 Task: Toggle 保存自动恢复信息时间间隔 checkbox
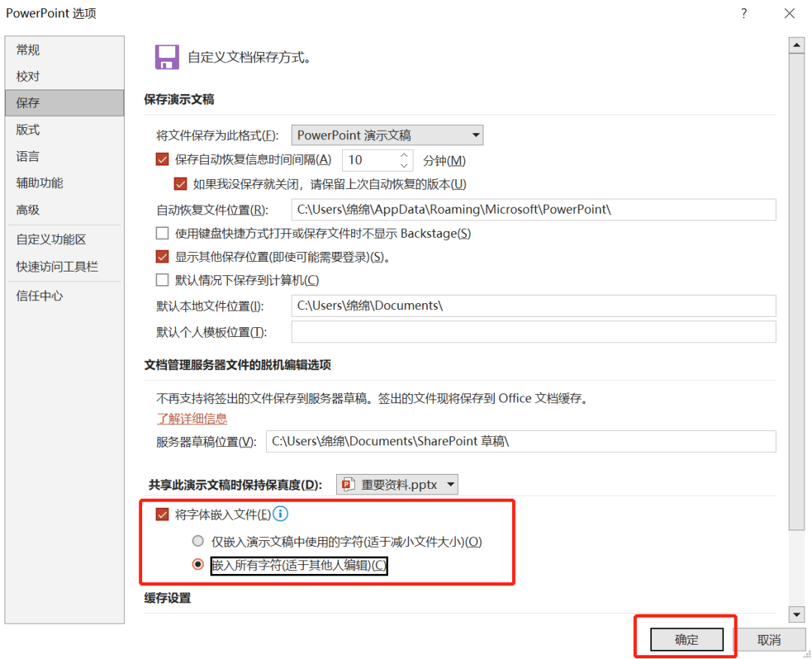[x=162, y=159]
